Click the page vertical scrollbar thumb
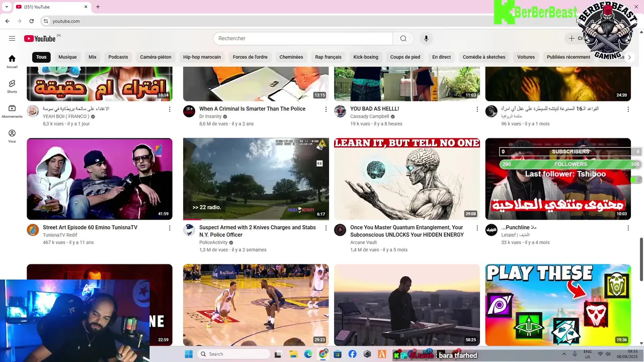 click(641, 259)
